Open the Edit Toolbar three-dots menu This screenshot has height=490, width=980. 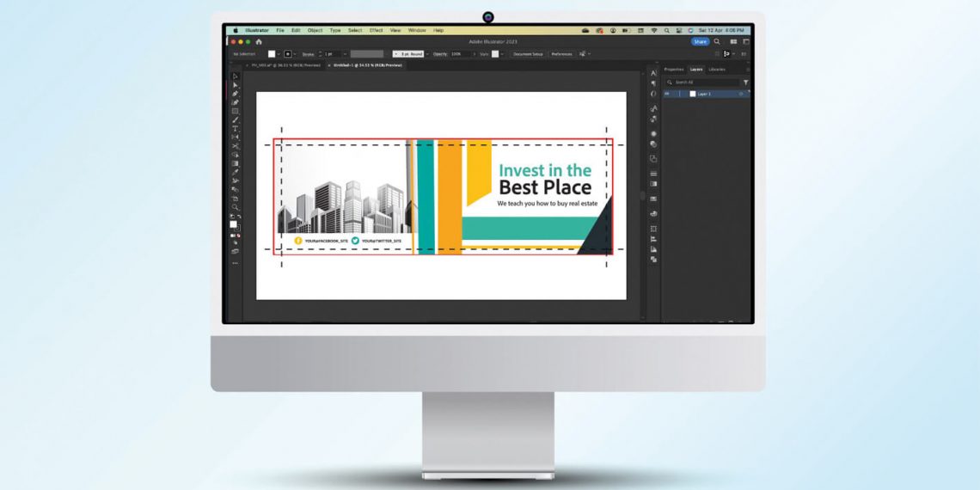click(x=235, y=263)
